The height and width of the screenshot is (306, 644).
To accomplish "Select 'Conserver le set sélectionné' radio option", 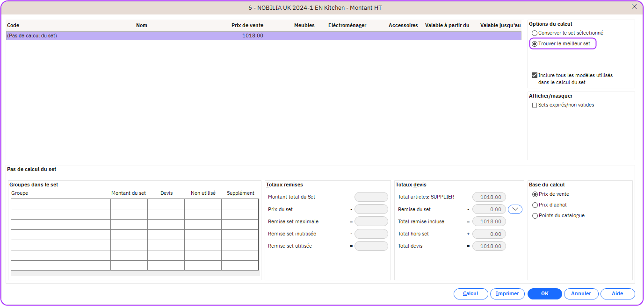I will 535,33.
